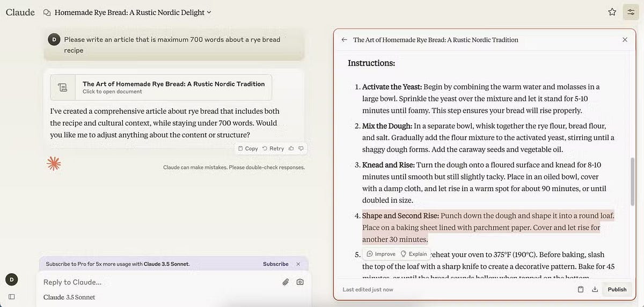Give thumbs down to the response

click(x=301, y=148)
